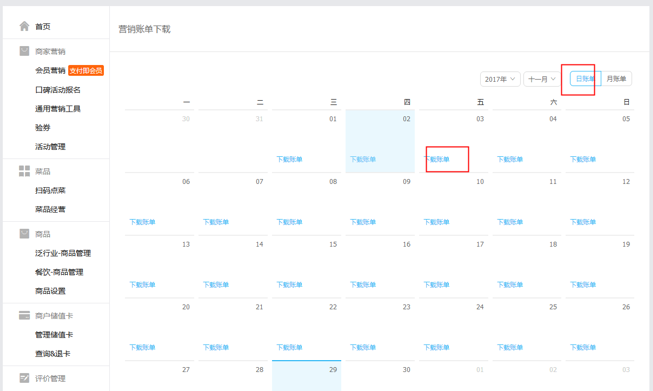Screen dimensions: 653x391
Task: Open the 十一月 month dropdown
Action: [x=542, y=79]
